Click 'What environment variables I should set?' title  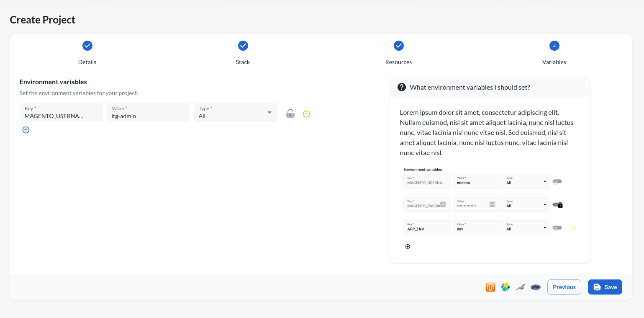click(470, 87)
